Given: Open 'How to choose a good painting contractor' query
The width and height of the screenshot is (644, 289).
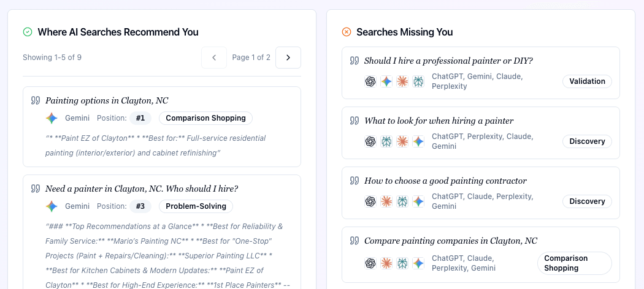Looking at the screenshot, I should click(x=445, y=181).
